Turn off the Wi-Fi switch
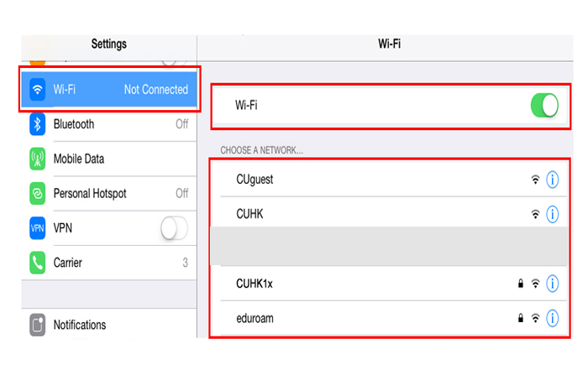This screenshot has height=391, width=588. 544,105
